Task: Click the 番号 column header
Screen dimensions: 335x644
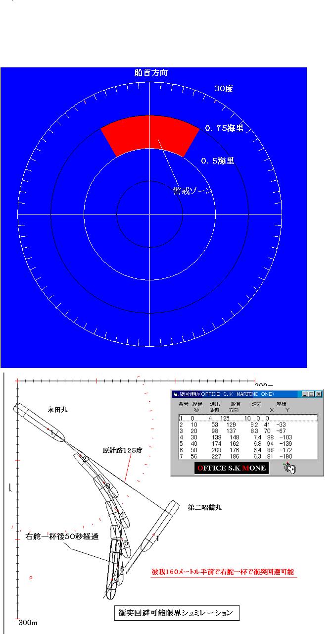Action: point(183,404)
